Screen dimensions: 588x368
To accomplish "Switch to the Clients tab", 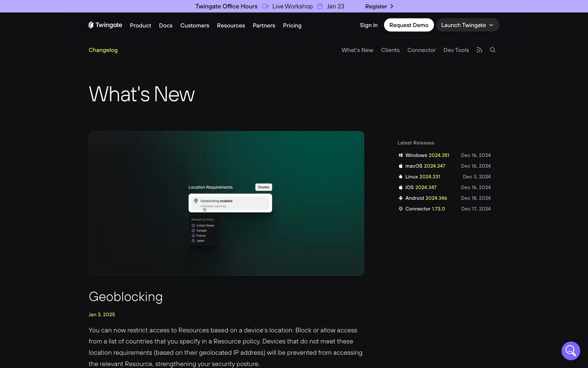I will pyautogui.click(x=390, y=50).
